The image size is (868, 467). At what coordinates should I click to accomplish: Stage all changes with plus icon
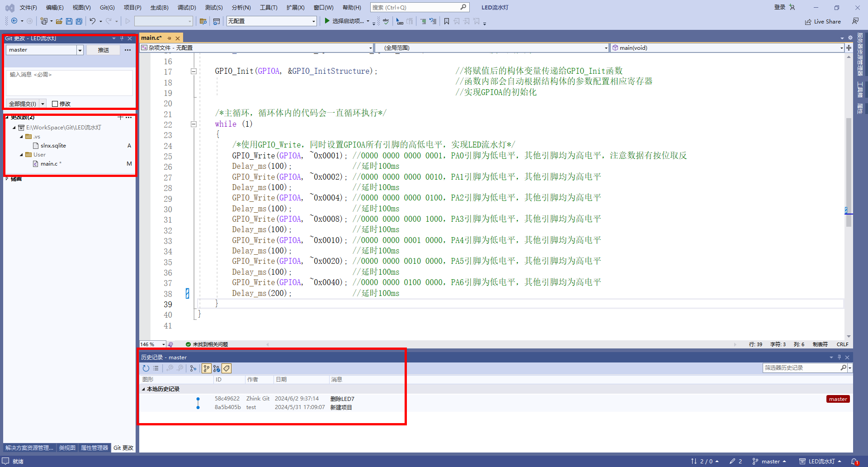[120, 117]
